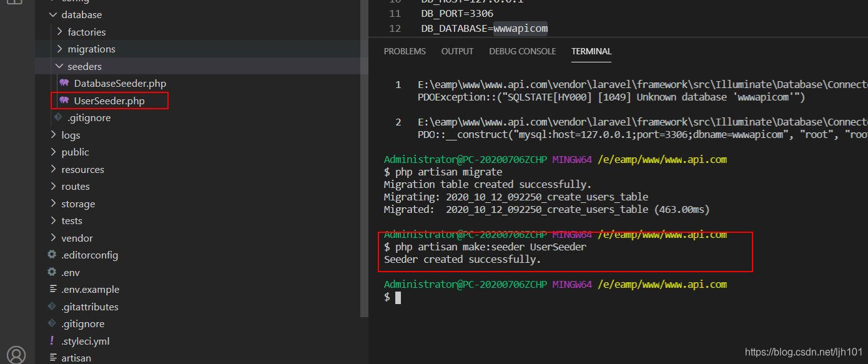Image resolution: width=868 pixels, height=364 pixels.
Task: Click the file icon beside .env.example
Action: pos(52,289)
